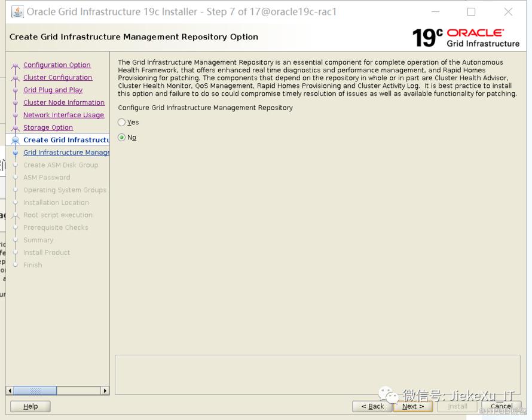The width and height of the screenshot is (532, 420).
Task: Click the Installation Location step
Action: point(56,203)
